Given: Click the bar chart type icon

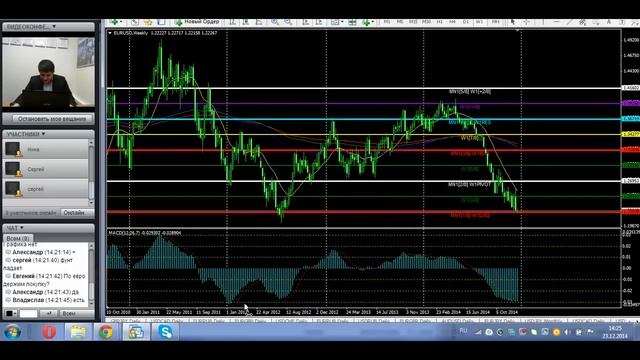Looking at the screenshot, I should [x=232, y=22].
